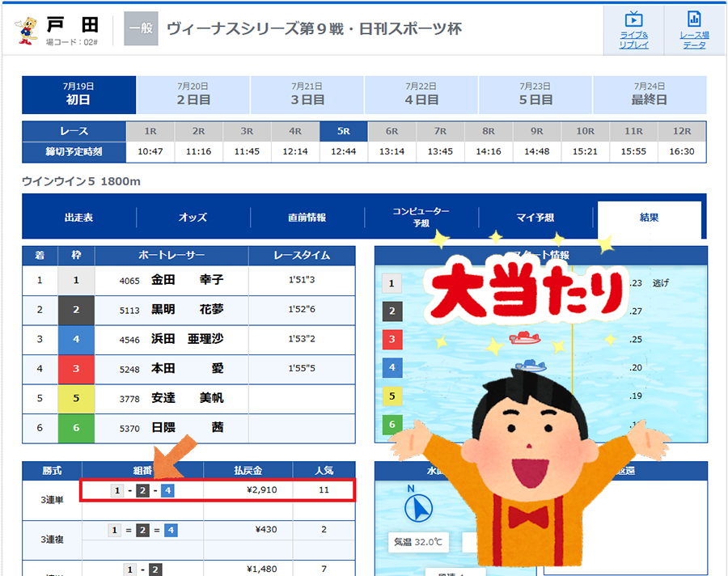
Task: Select race 11R
Action: [x=633, y=131]
